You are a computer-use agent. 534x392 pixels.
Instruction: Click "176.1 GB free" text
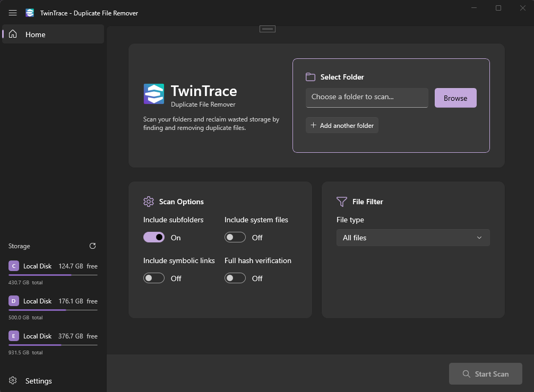(78, 301)
